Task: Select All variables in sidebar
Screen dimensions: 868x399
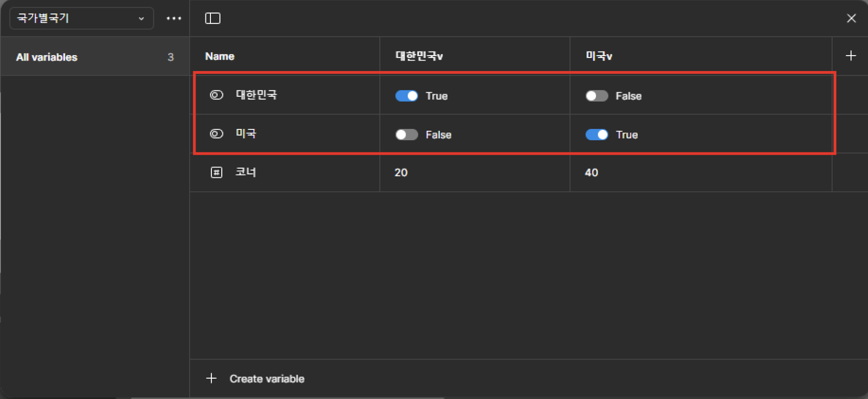Action: 47,57
